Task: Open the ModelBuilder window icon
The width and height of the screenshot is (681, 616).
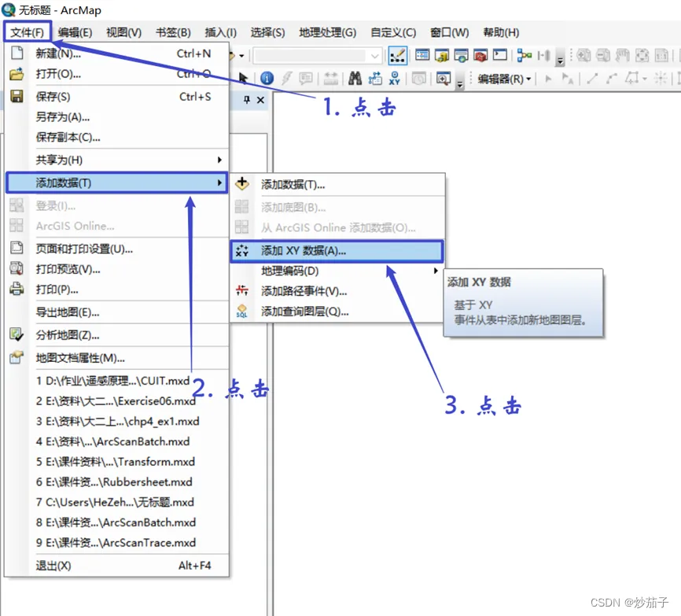Action: click(x=525, y=55)
